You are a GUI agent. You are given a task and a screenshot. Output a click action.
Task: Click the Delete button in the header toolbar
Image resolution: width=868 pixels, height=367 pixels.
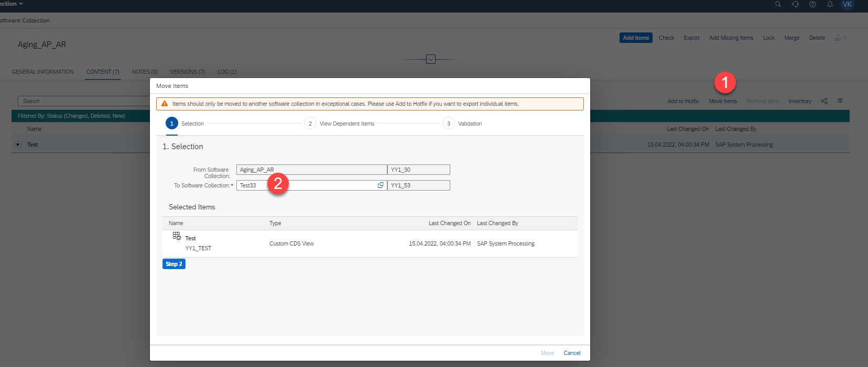817,38
